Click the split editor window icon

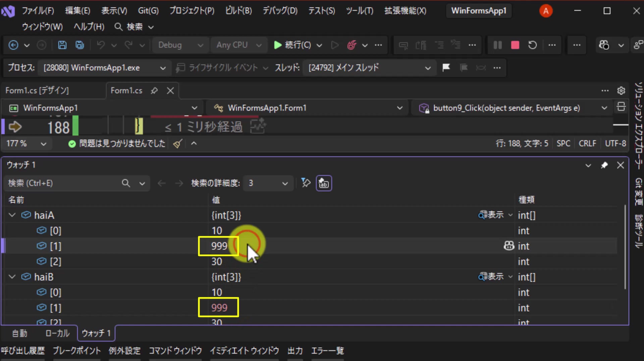(621, 107)
